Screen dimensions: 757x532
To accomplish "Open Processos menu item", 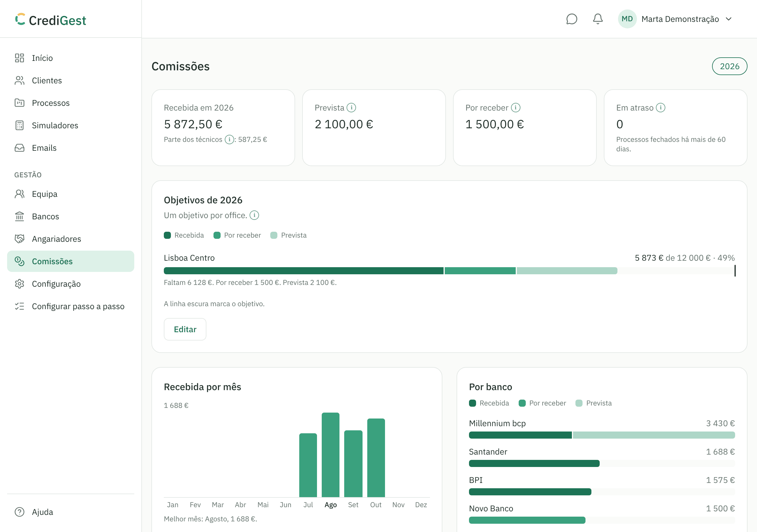I will [x=71, y=103].
